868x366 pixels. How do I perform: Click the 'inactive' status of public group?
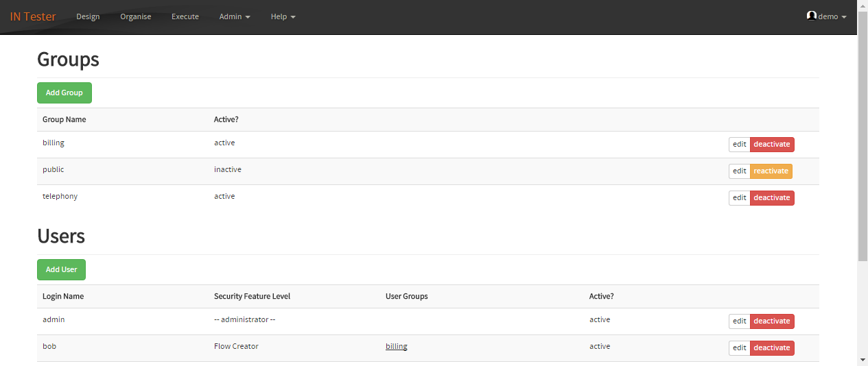228,169
